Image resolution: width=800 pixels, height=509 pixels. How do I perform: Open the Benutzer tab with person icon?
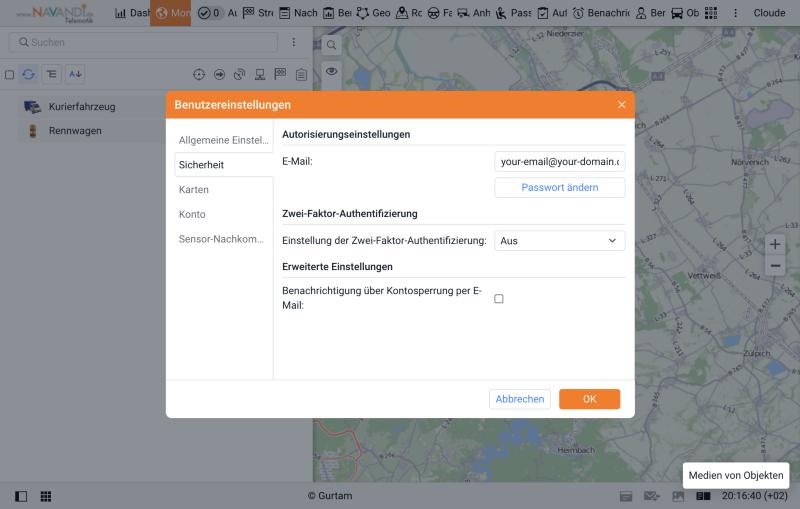click(x=651, y=13)
